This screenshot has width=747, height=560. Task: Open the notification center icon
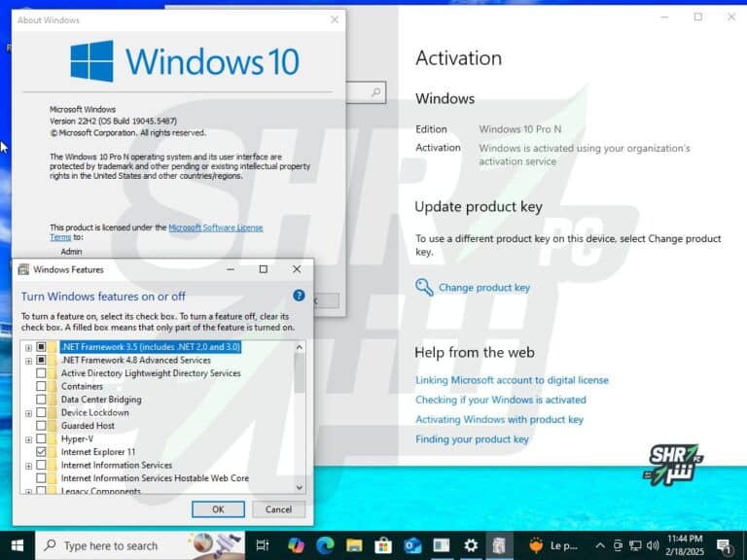724,545
